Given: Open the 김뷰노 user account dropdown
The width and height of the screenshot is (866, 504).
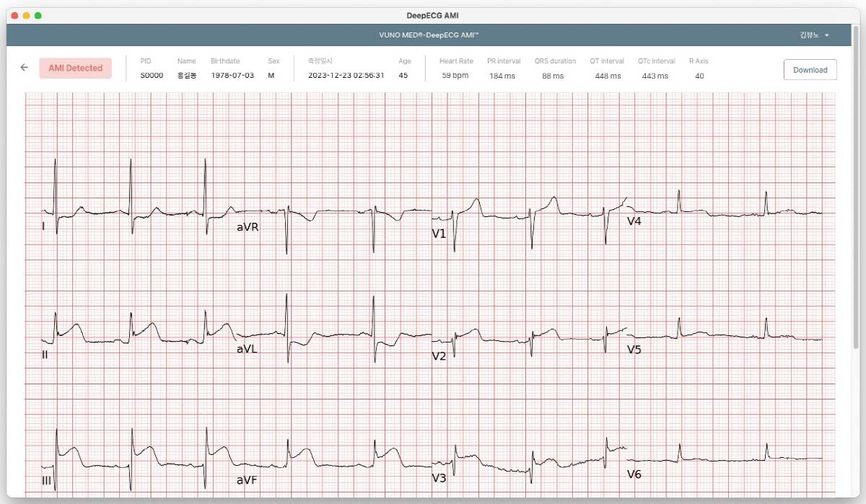Looking at the screenshot, I should [814, 35].
